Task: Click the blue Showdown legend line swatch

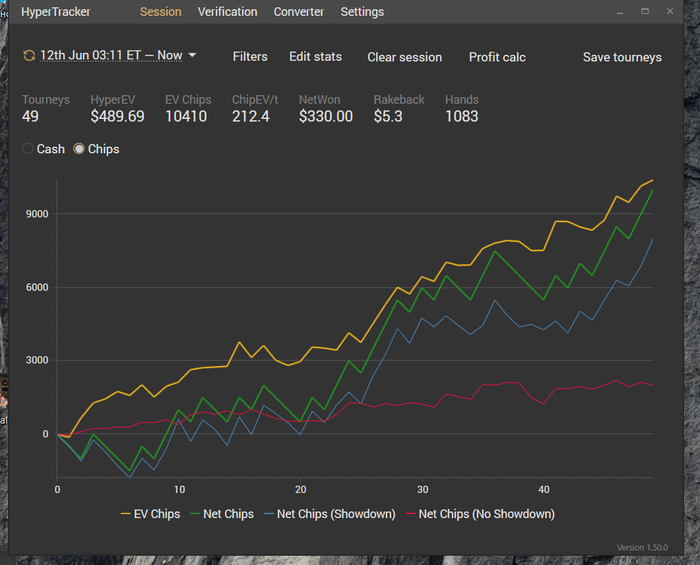Action: tap(269, 515)
